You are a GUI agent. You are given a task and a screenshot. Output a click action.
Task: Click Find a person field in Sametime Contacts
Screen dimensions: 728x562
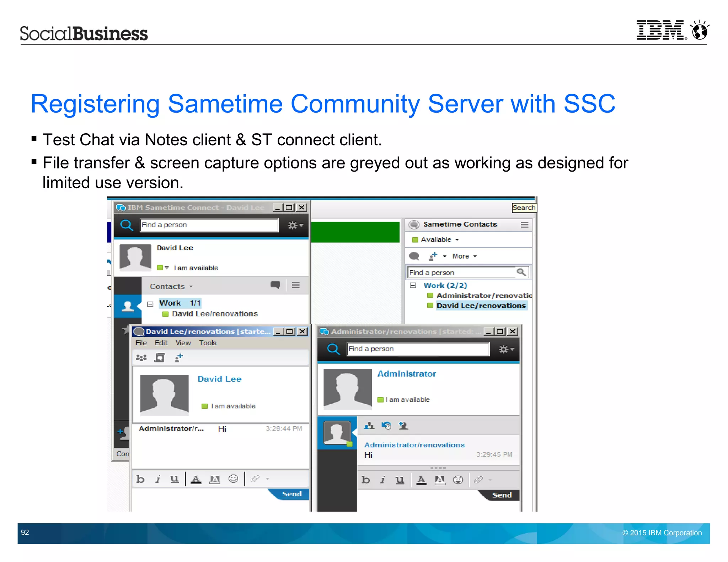(x=461, y=272)
